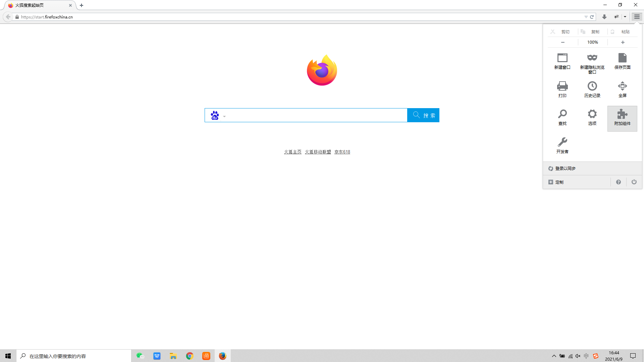Sign in to sync

pos(592,169)
